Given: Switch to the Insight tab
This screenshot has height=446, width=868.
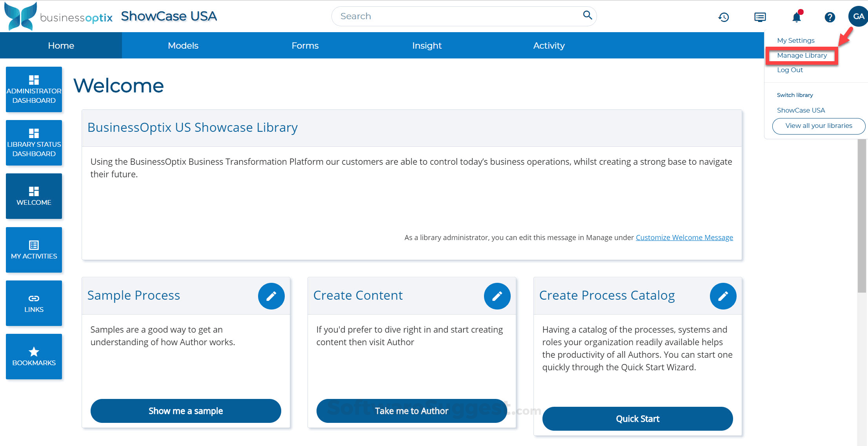Looking at the screenshot, I should (x=427, y=45).
